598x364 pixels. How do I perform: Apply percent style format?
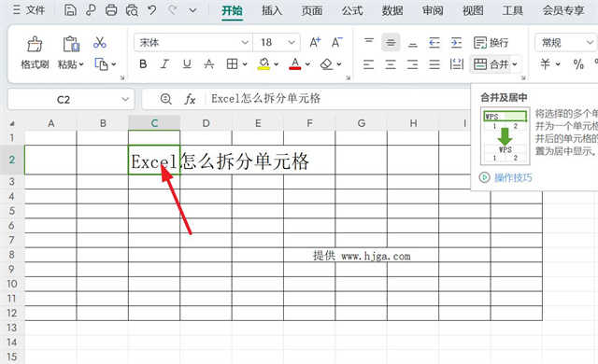[x=578, y=64]
